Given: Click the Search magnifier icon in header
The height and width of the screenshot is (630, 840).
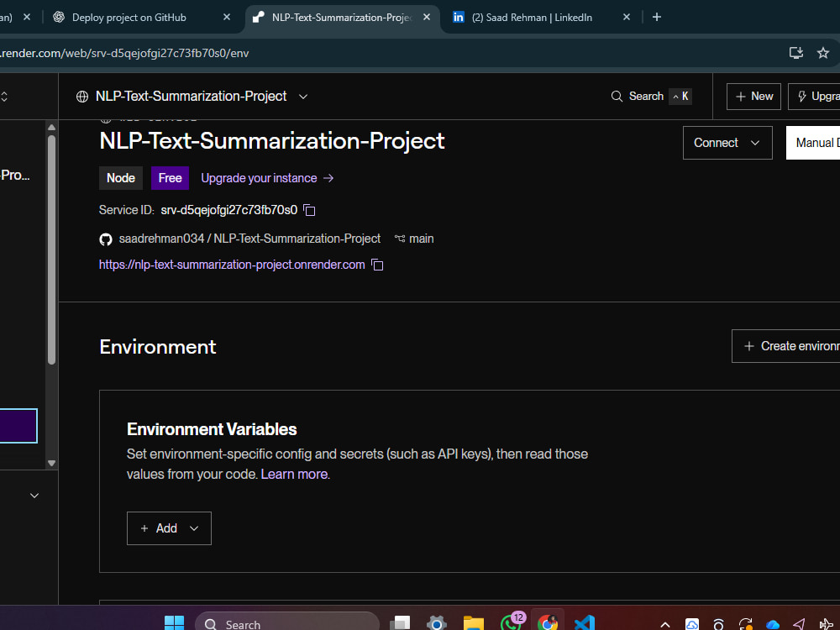Looking at the screenshot, I should [617, 96].
